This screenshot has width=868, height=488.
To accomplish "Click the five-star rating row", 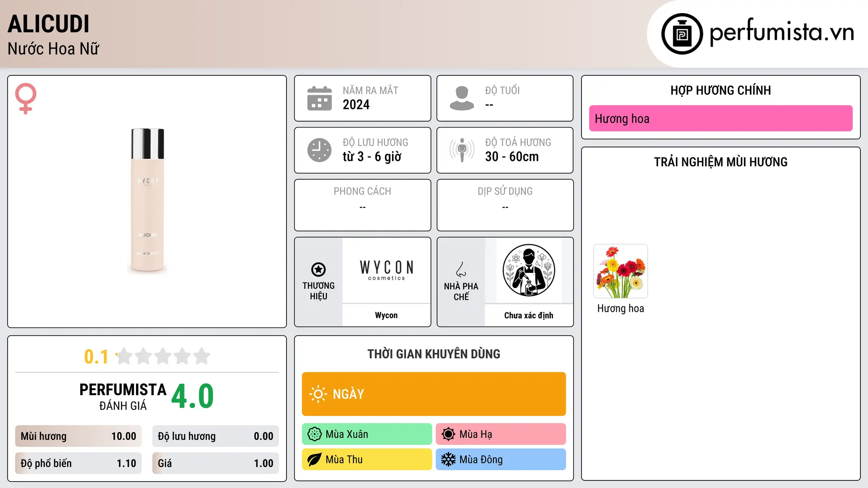I will [163, 356].
